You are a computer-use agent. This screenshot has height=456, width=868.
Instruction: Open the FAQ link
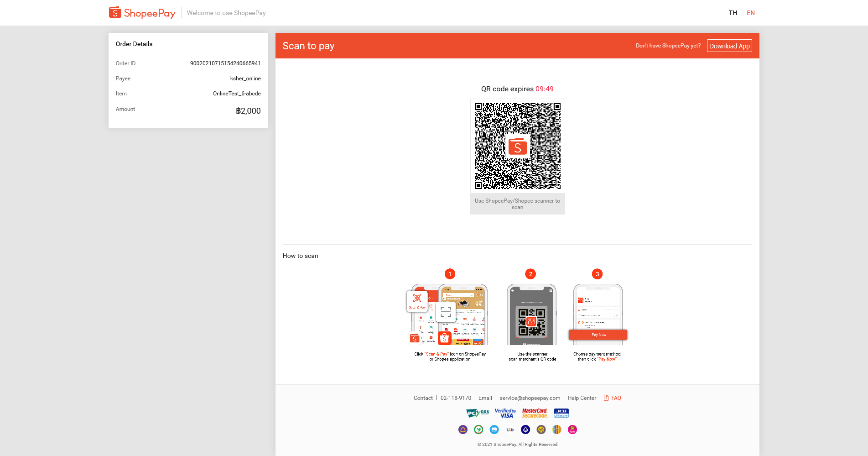pos(616,398)
